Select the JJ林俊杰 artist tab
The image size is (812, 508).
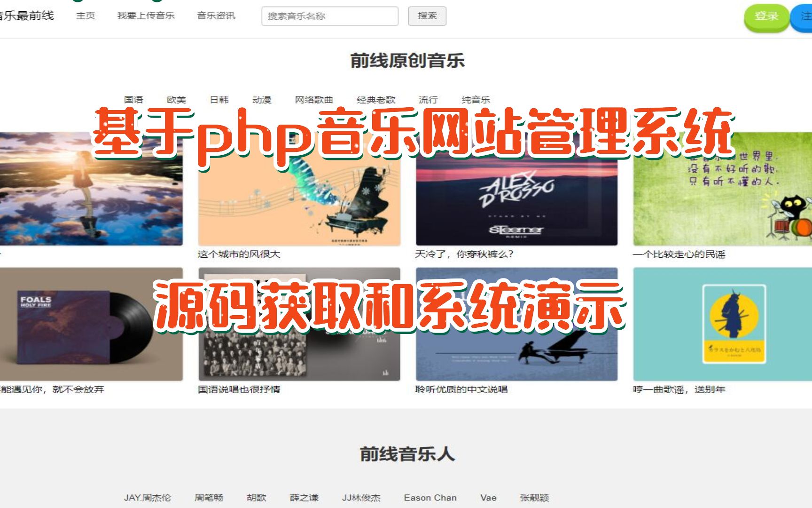pos(361,498)
